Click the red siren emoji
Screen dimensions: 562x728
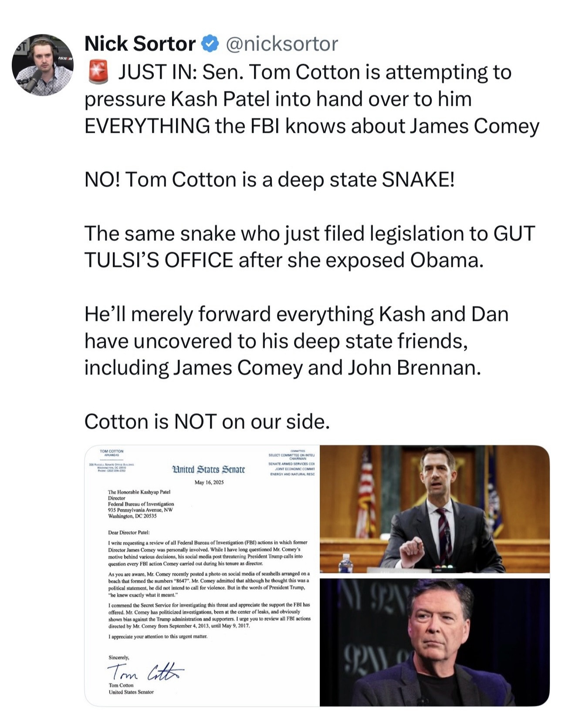point(98,72)
